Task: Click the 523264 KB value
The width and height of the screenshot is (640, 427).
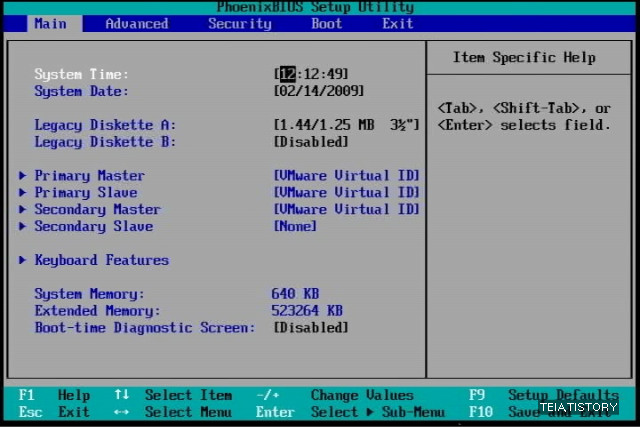Action: (x=307, y=311)
